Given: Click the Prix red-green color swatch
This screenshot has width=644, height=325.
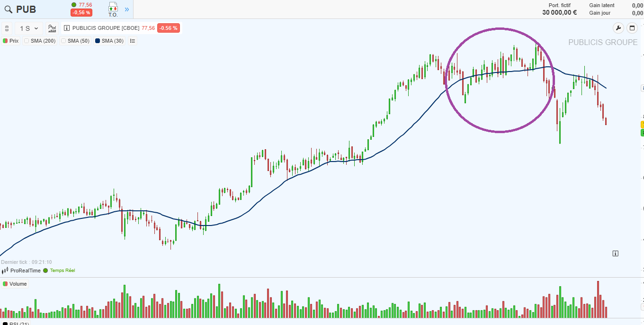Looking at the screenshot, I should [5, 41].
